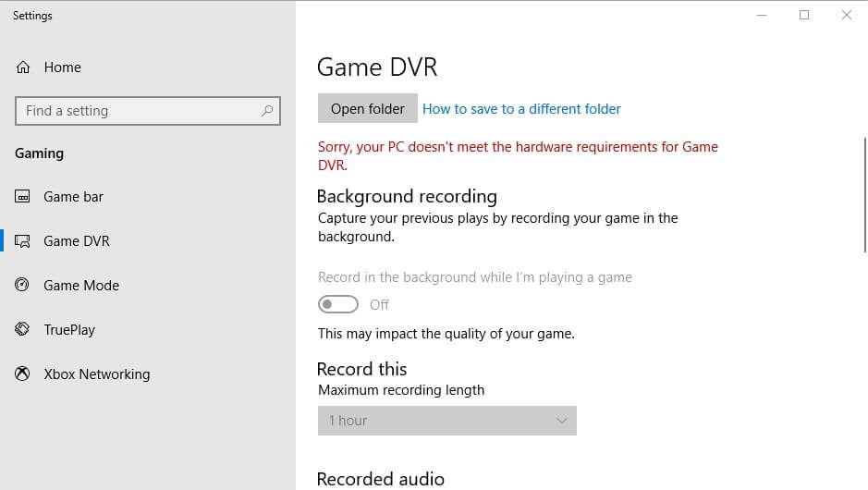Select the Xbox Networking label in the sidebar
Viewport: 868px width, 490px height.
point(96,374)
